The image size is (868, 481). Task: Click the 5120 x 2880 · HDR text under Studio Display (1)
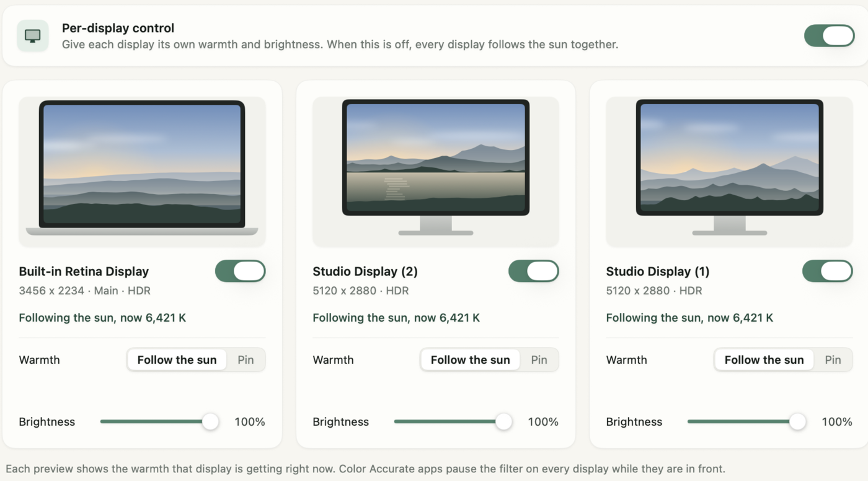(x=654, y=291)
